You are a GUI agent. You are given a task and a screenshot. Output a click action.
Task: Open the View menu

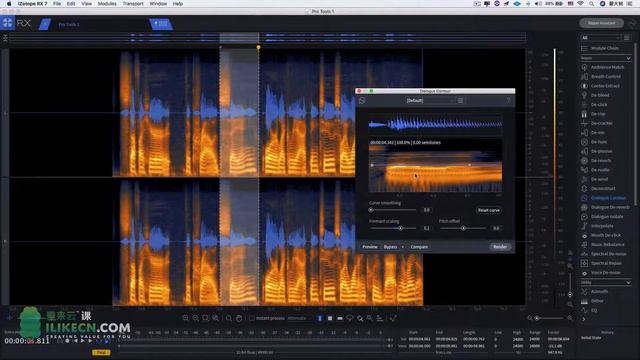(87, 4)
